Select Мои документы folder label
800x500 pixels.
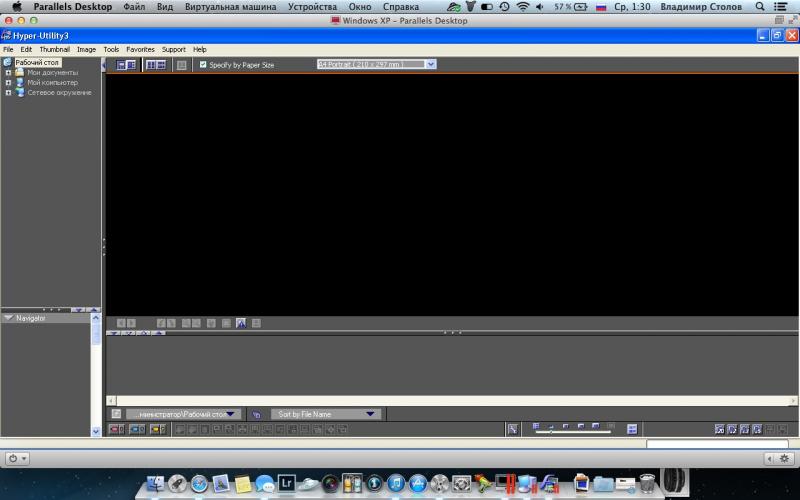point(53,72)
